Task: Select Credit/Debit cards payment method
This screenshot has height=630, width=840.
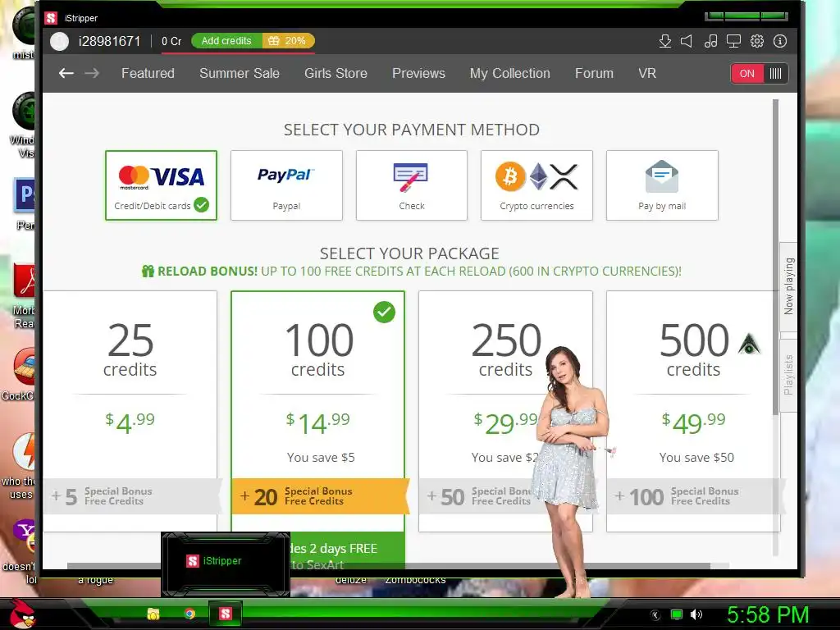Action: point(162,185)
